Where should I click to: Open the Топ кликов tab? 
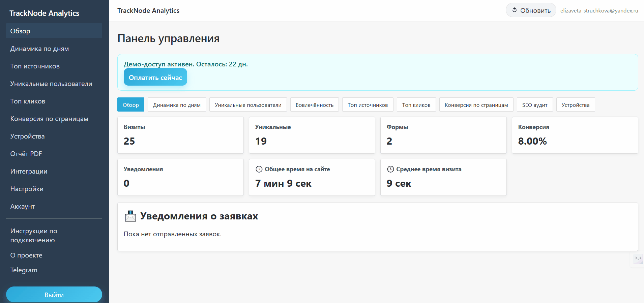click(x=416, y=105)
